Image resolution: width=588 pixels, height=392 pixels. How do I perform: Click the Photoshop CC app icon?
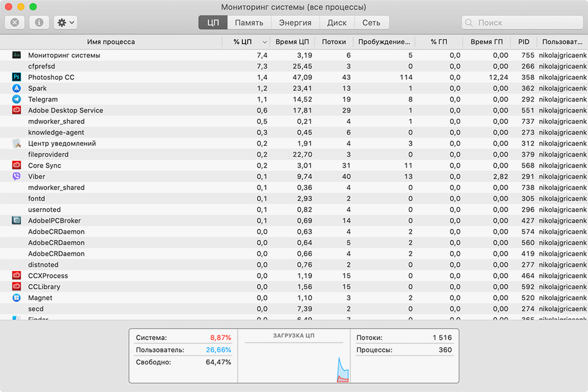17,77
